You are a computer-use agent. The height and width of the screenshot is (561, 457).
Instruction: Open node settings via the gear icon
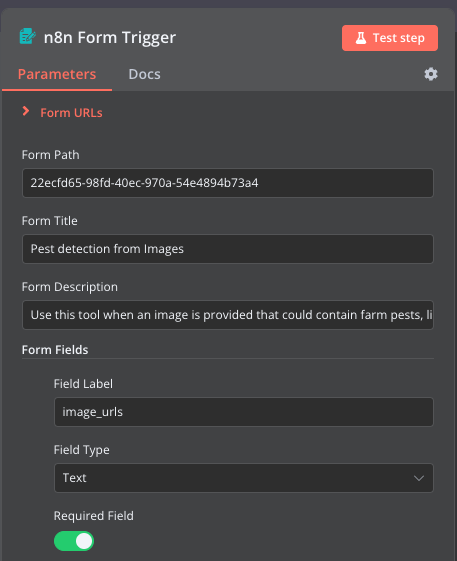(x=431, y=74)
